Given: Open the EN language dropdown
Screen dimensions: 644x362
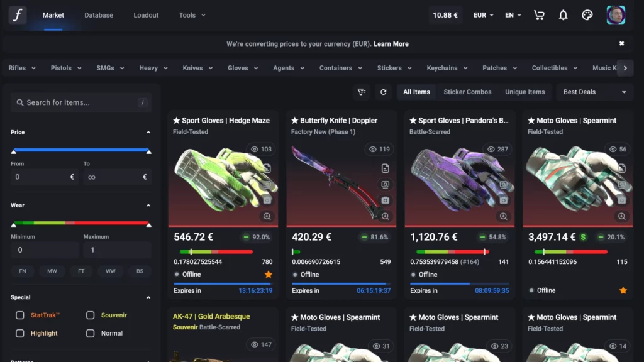Looking at the screenshot, I should (x=513, y=15).
